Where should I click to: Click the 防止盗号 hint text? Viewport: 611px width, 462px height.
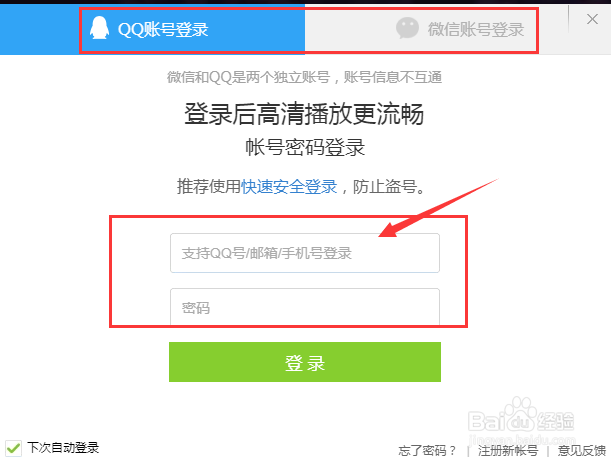[385, 187]
